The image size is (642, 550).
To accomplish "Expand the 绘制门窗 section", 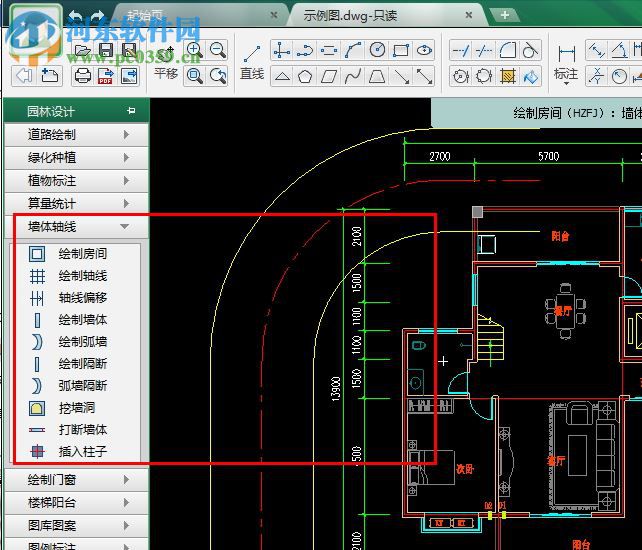I will [x=77, y=480].
